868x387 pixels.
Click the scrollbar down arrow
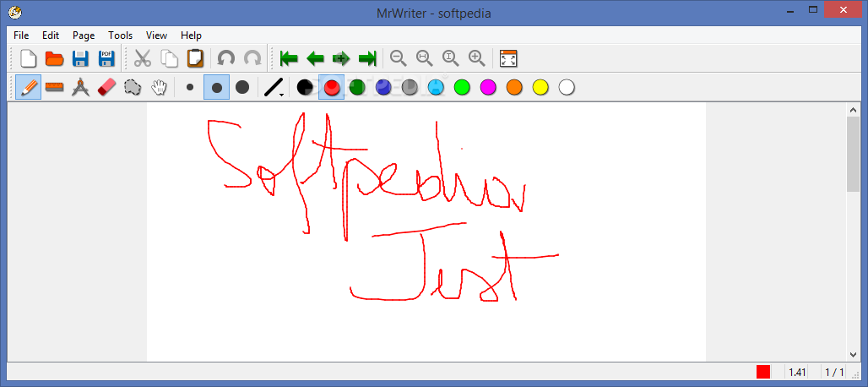853,354
